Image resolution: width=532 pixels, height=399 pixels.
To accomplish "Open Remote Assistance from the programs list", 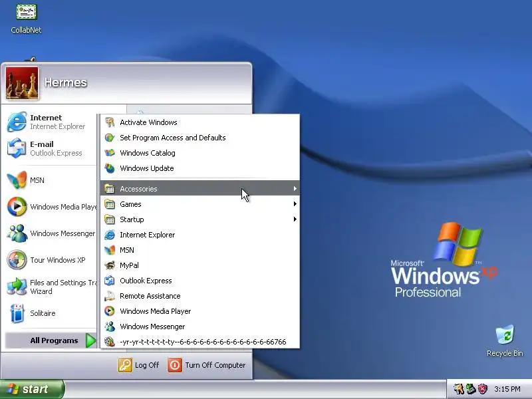I will [200, 296].
